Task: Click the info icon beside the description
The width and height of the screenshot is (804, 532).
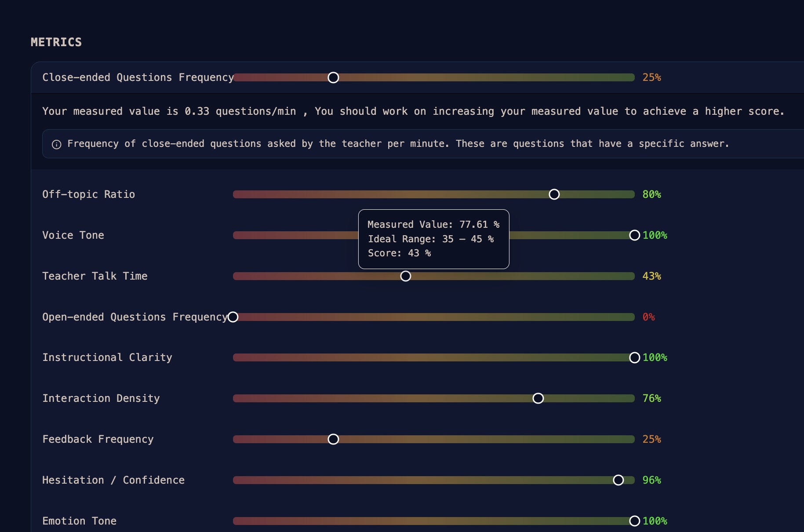Action: 56,144
